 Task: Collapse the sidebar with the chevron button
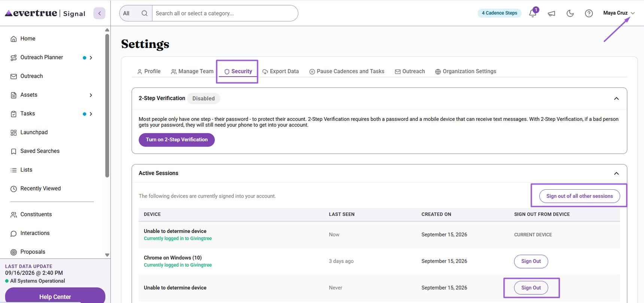tap(99, 13)
